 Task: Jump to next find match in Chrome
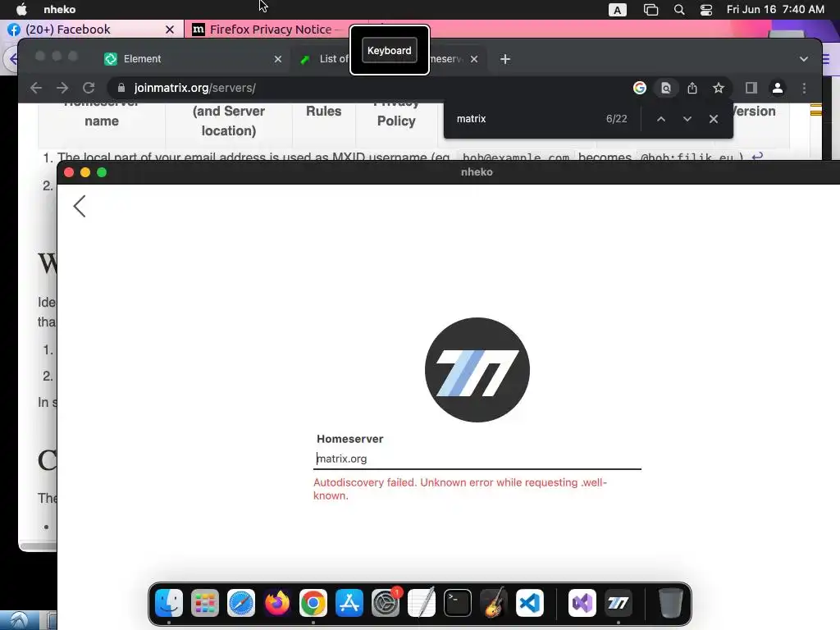coord(687,119)
